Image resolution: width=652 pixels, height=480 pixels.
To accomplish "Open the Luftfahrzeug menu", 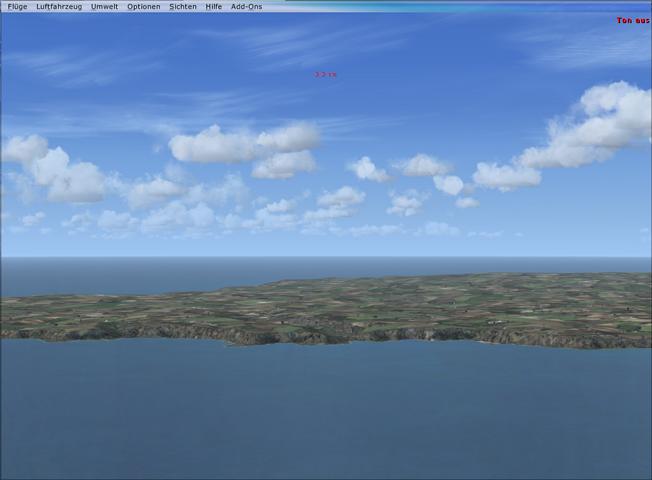I will tap(61, 6).
